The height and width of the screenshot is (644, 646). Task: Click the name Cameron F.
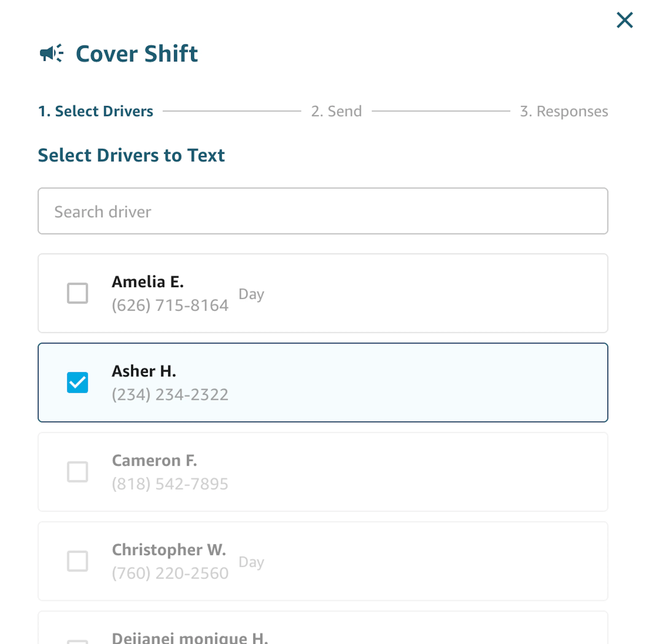pos(154,460)
